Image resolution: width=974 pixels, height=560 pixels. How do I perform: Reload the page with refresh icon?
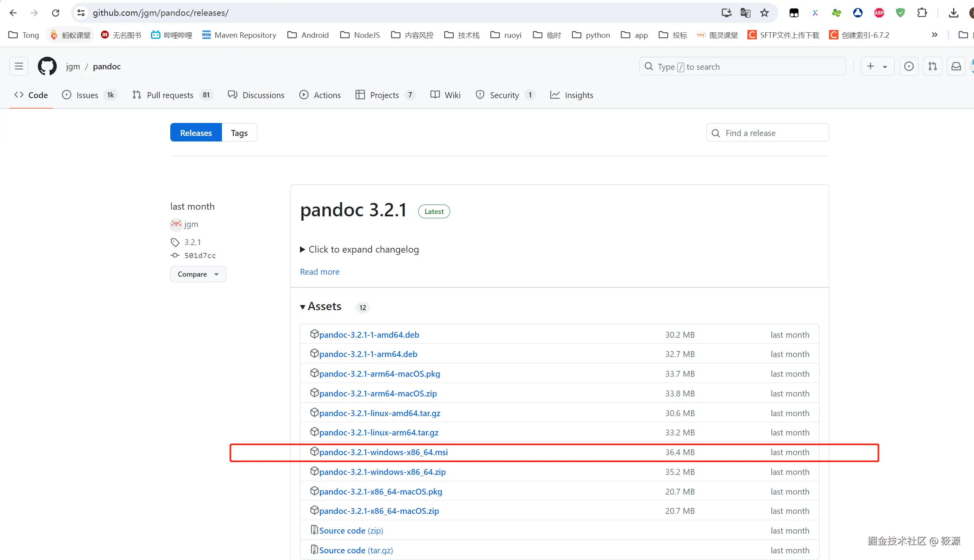tap(56, 13)
